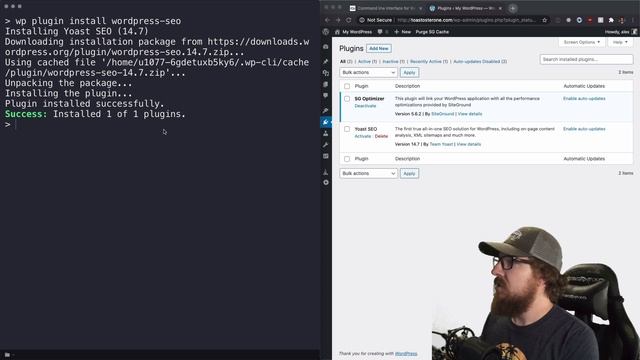The image size is (640, 360).
Task: Click 'Plugin installed successfully.' terminal line
Action: [x=84, y=104]
